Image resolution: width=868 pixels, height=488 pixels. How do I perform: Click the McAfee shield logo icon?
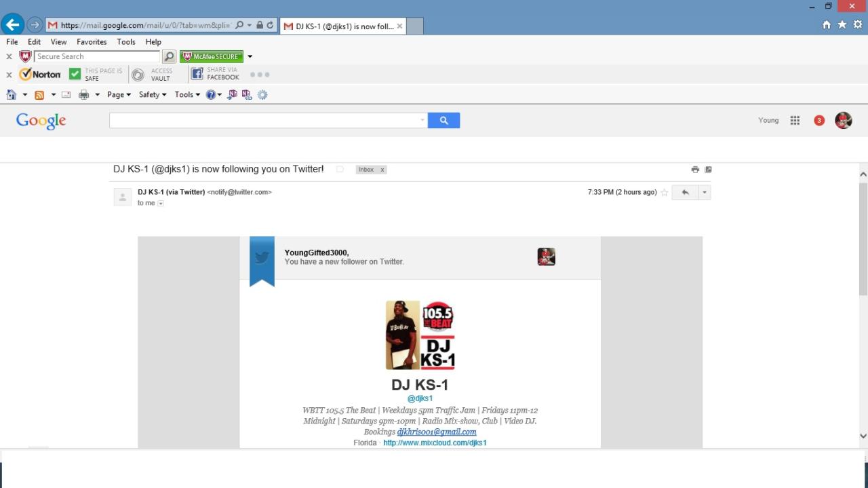[25, 56]
